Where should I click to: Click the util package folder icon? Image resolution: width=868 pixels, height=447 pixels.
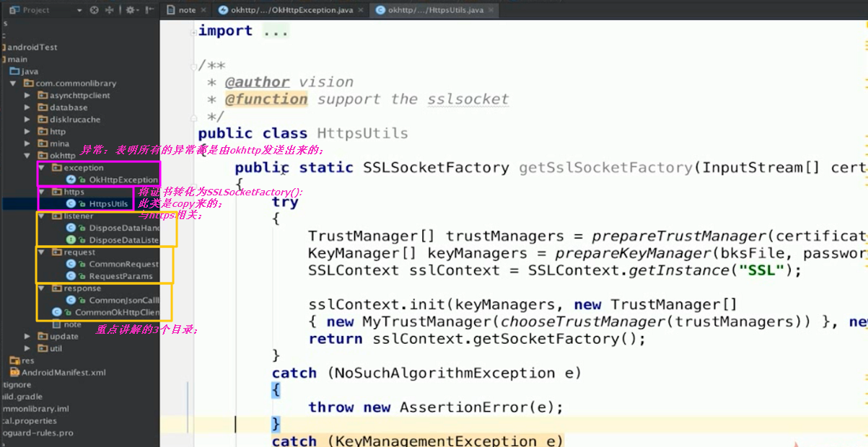pyautogui.click(x=43, y=349)
